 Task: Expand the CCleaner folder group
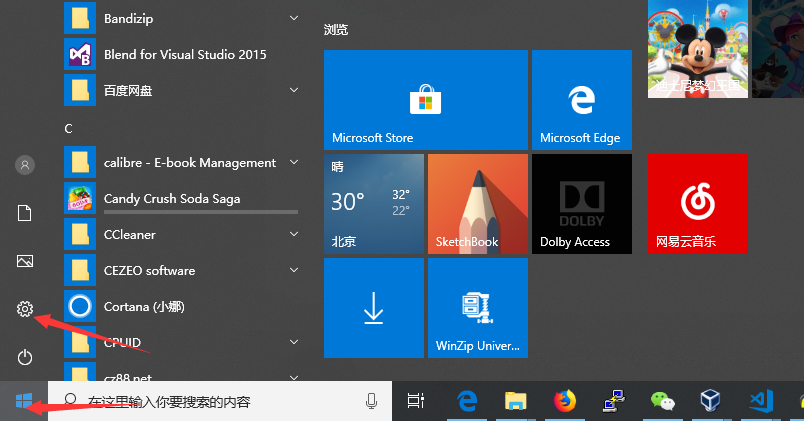[294, 234]
